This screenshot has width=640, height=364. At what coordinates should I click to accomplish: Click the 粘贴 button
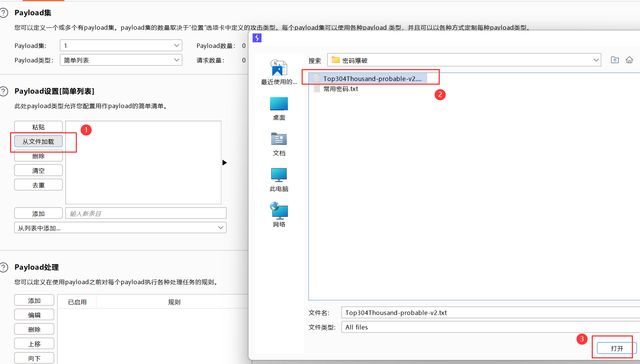[38, 127]
